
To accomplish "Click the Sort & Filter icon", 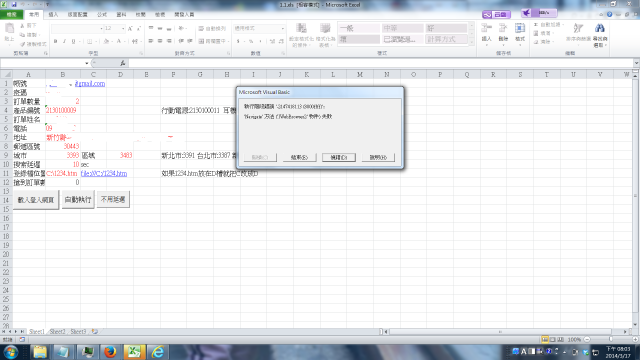I will click(578, 29).
